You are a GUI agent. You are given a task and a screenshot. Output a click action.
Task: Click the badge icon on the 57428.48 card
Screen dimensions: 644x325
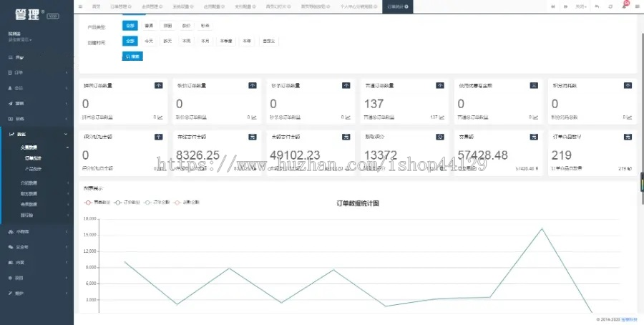[534, 137]
